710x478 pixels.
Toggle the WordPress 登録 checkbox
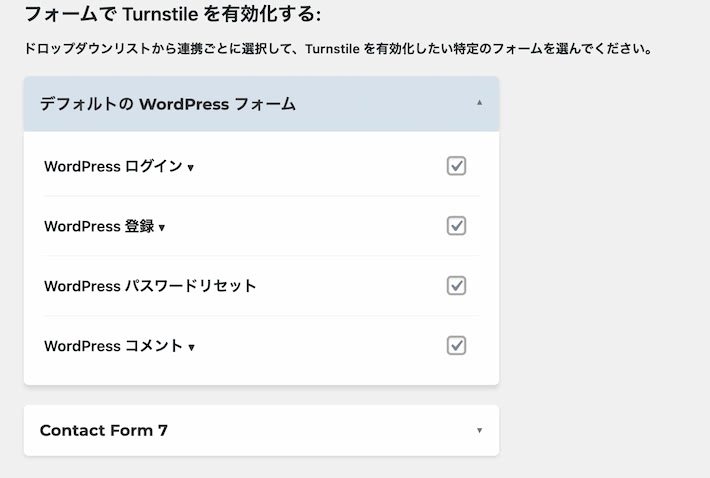456,225
